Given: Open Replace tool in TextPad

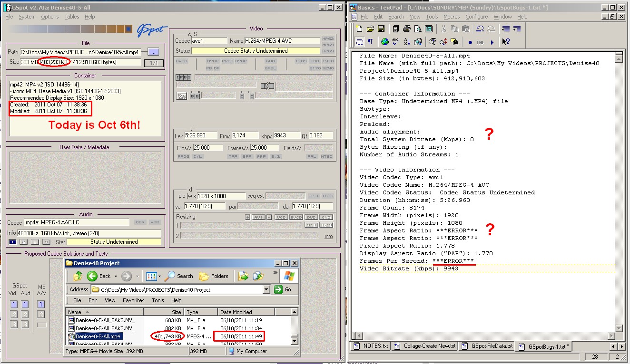Looking at the screenshot, I should [443, 42].
